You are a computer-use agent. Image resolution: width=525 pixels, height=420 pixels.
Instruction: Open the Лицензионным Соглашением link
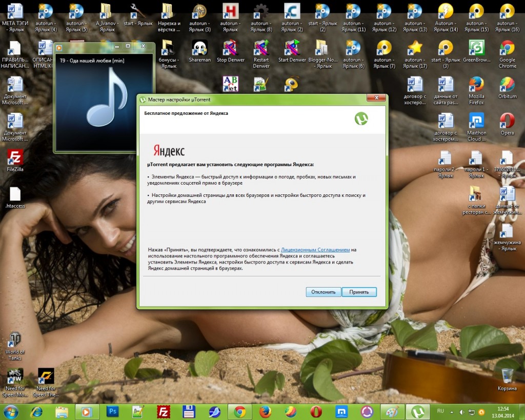[x=315, y=250]
